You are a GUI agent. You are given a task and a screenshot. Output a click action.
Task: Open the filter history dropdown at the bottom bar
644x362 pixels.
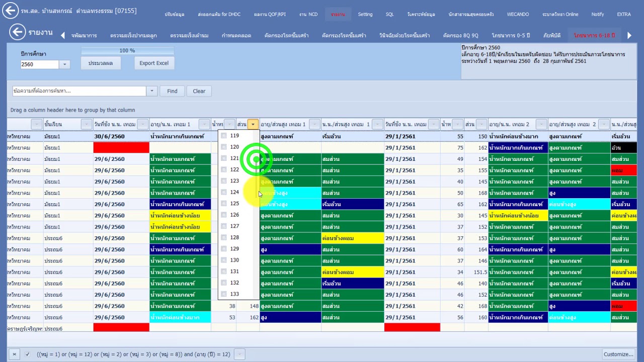(x=239, y=354)
